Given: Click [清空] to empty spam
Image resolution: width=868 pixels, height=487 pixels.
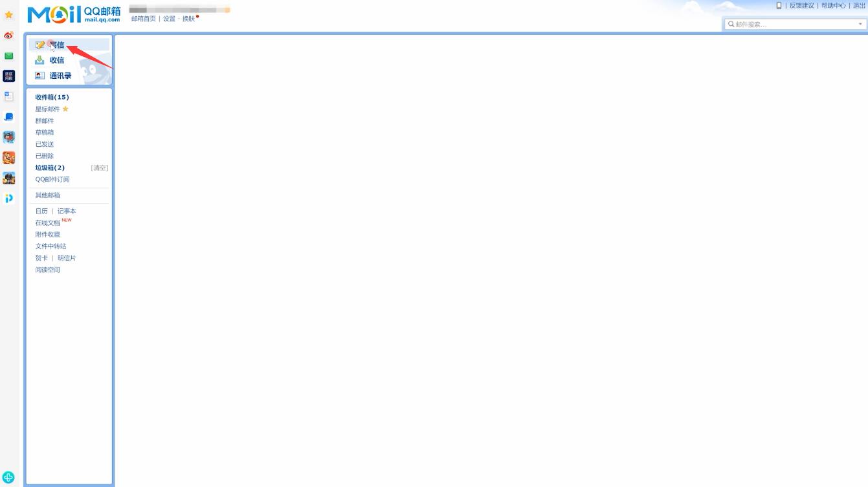Looking at the screenshot, I should coord(99,168).
